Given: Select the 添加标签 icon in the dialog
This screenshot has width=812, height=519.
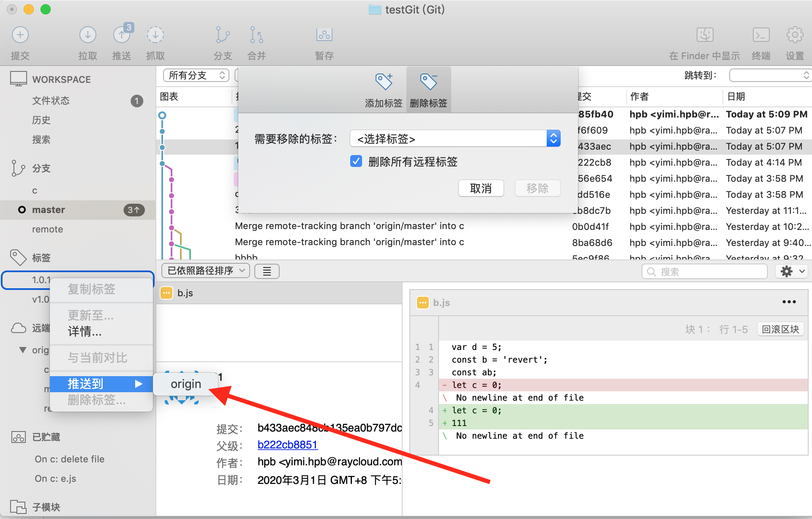Looking at the screenshot, I should (384, 89).
